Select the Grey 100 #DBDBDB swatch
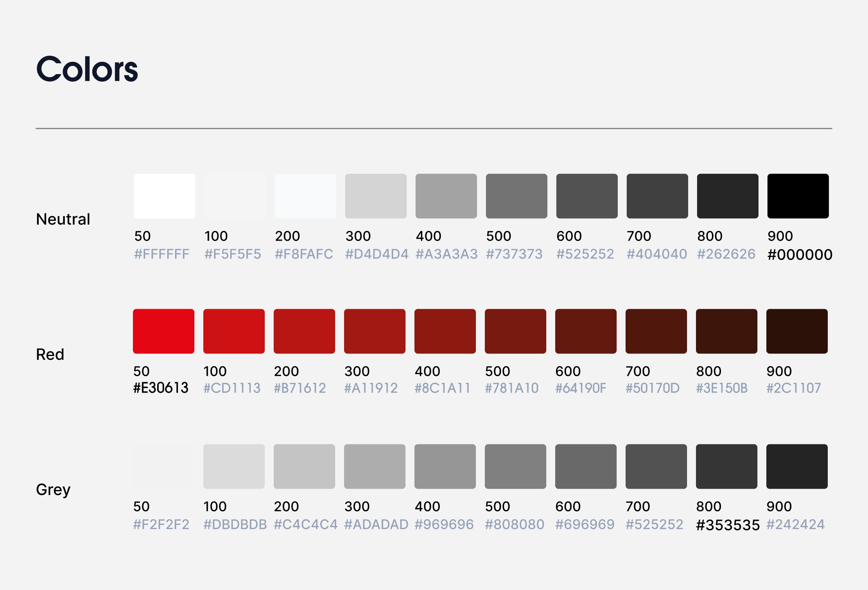This screenshot has height=590, width=868. 234,466
